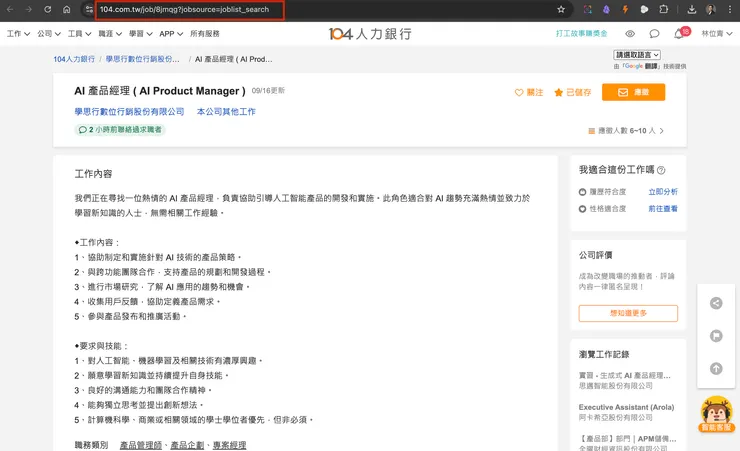Click AI 產品經理 breadcrumb text
The image size is (740, 451).
pyautogui.click(x=234, y=59)
